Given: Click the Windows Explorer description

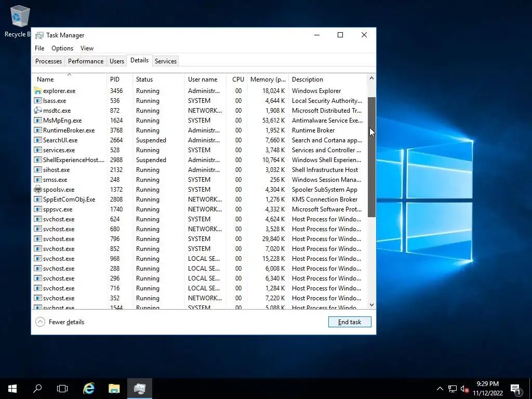Looking at the screenshot, I should 316,91.
